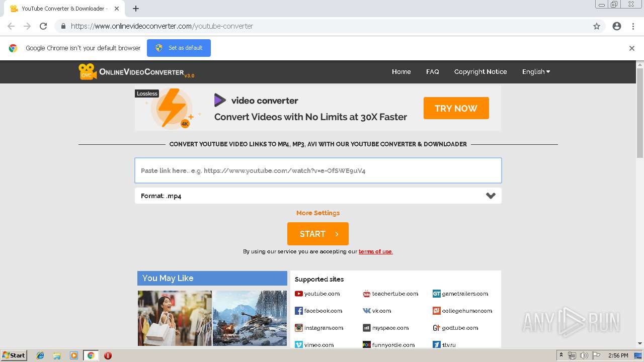The height and width of the screenshot is (362, 644).
Task: Click the vimeo.com site icon
Action: [x=299, y=345]
